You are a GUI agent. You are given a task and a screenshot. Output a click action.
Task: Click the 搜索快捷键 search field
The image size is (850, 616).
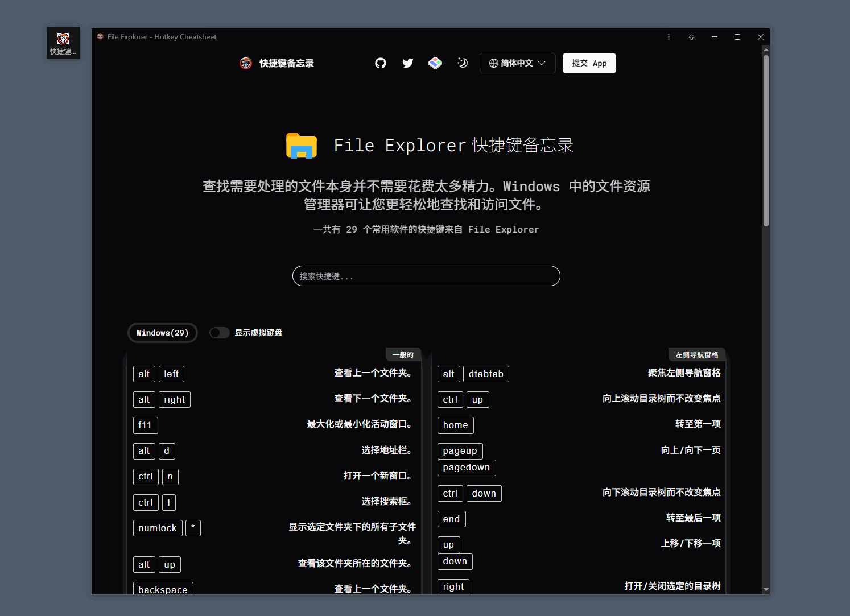tap(426, 276)
